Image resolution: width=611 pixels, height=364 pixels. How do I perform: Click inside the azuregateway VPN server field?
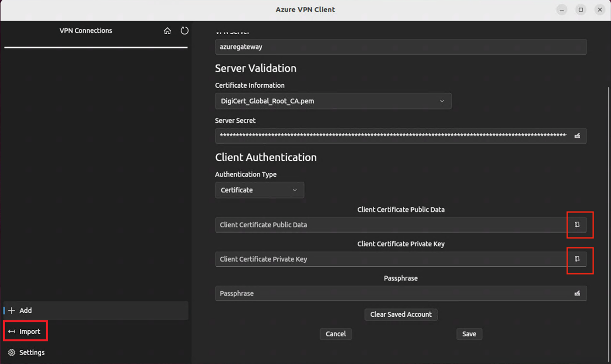click(400, 46)
